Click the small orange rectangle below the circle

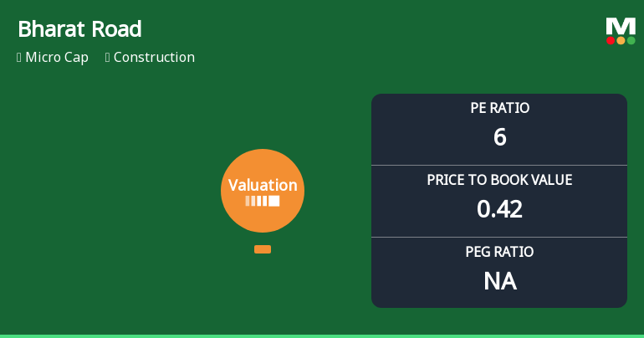pos(263,249)
